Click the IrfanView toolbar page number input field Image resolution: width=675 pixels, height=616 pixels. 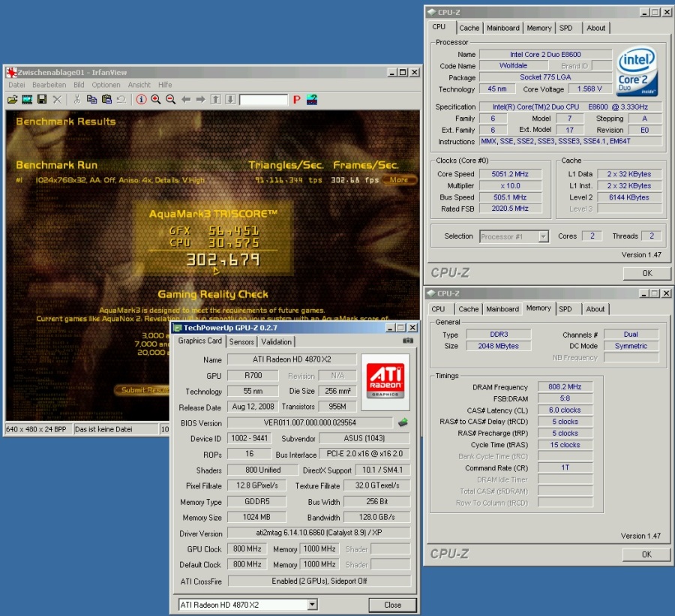263,100
